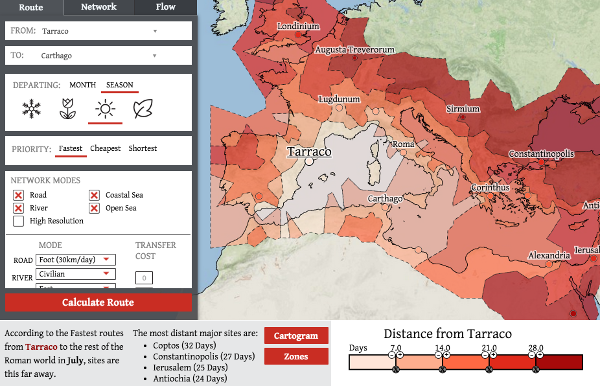
Task: Switch to the Route tab
Action: (x=31, y=7)
